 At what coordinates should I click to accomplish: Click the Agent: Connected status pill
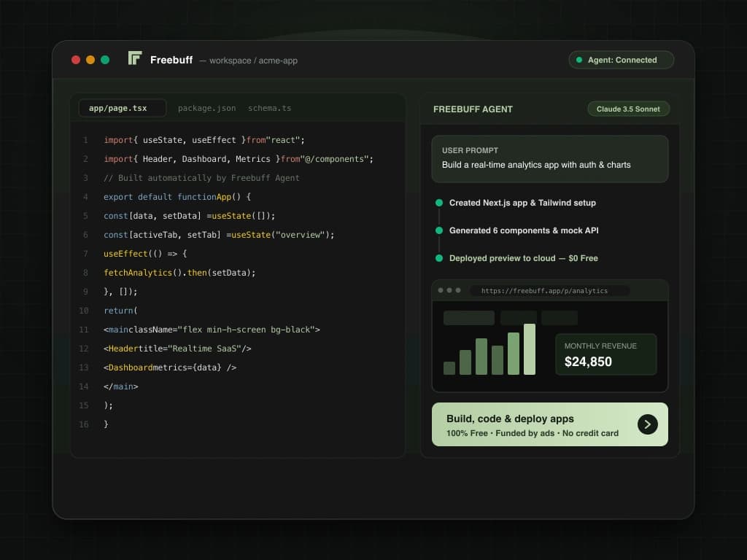622,60
